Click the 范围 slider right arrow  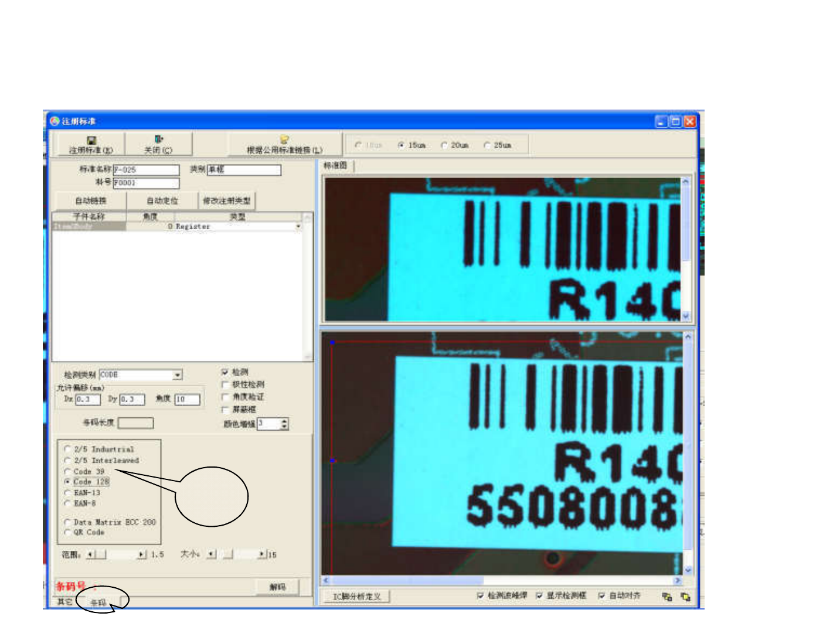(x=141, y=554)
